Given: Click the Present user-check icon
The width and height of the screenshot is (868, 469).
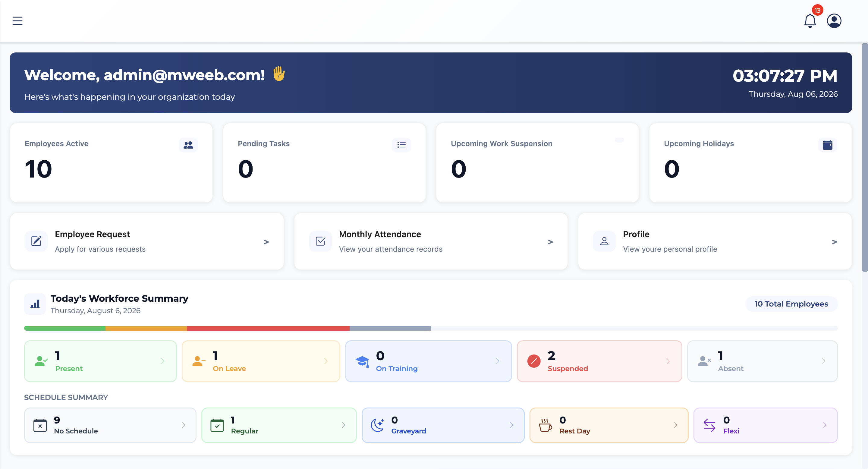Looking at the screenshot, I should (x=41, y=361).
